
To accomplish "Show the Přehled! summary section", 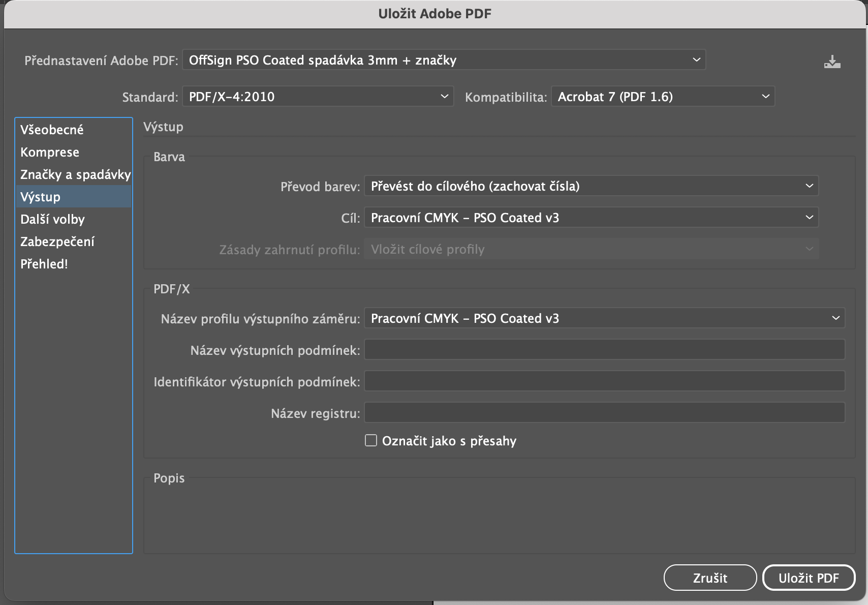I will [74, 264].
